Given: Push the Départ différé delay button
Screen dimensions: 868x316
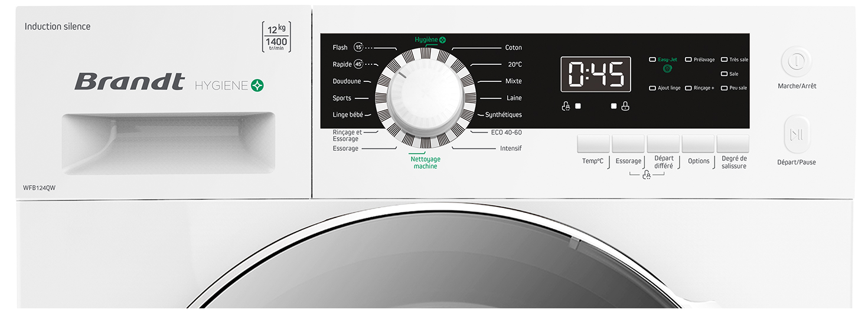Looking at the screenshot, I should [663, 144].
